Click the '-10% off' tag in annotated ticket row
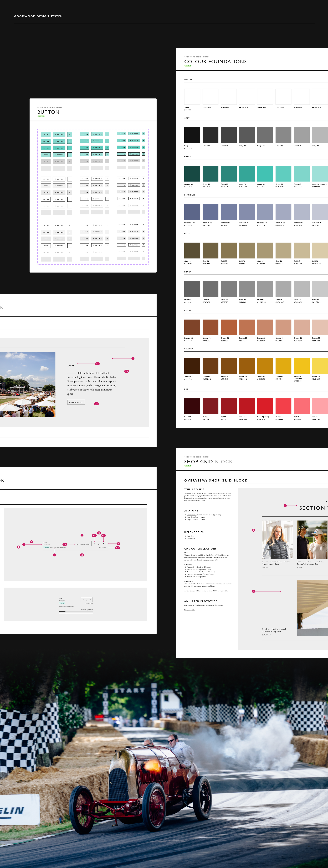 pos(47,547)
